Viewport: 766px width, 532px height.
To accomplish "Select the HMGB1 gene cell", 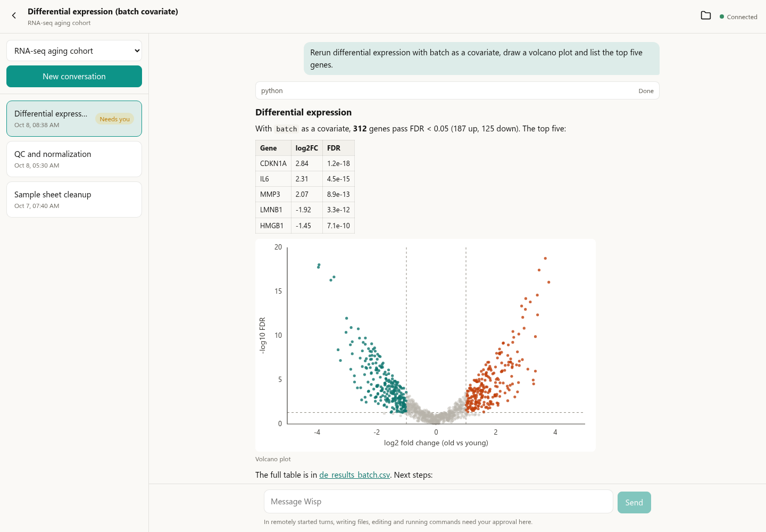I will (273, 226).
